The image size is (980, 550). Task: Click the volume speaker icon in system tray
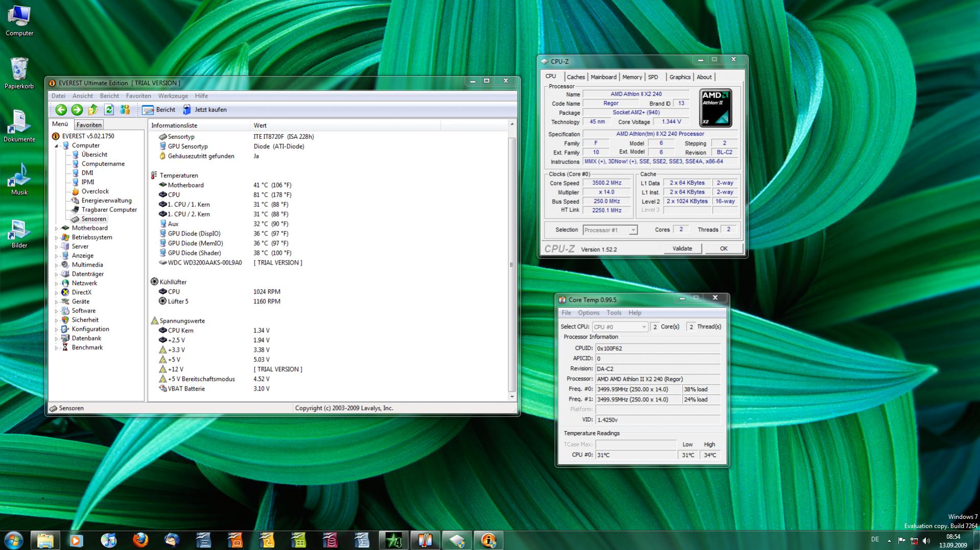point(926,540)
